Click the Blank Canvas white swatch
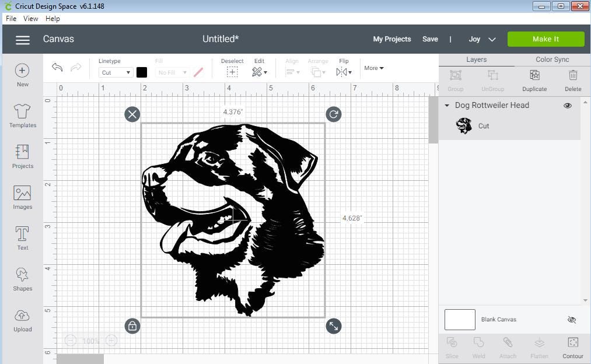The width and height of the screenshot is (591, 364). [460, 320]
